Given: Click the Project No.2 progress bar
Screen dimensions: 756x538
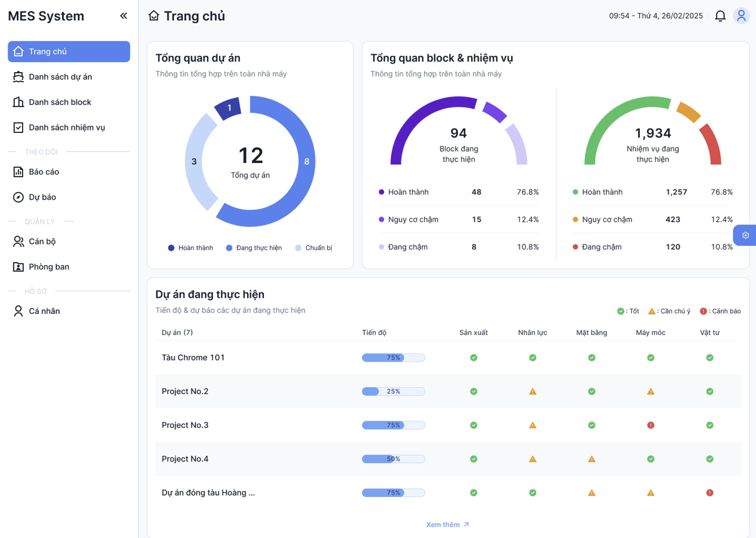Looking at the screenshot, I should [393, 392].
